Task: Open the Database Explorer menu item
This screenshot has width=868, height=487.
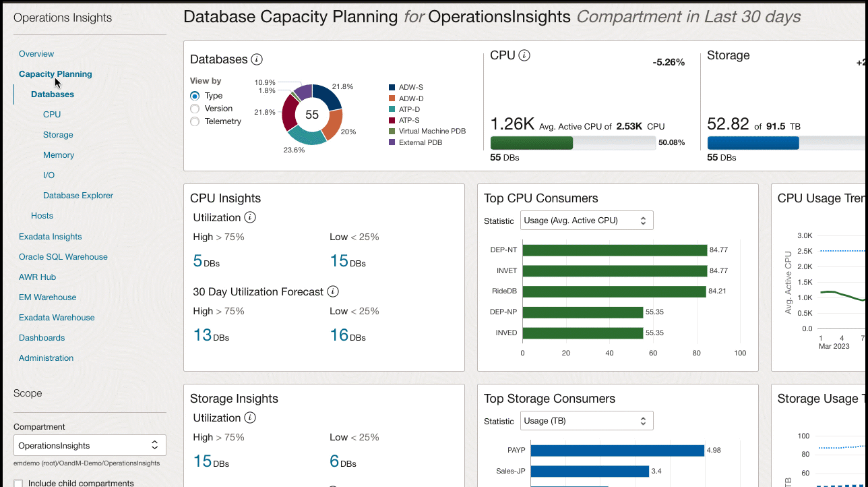Action: click(78, 196)
